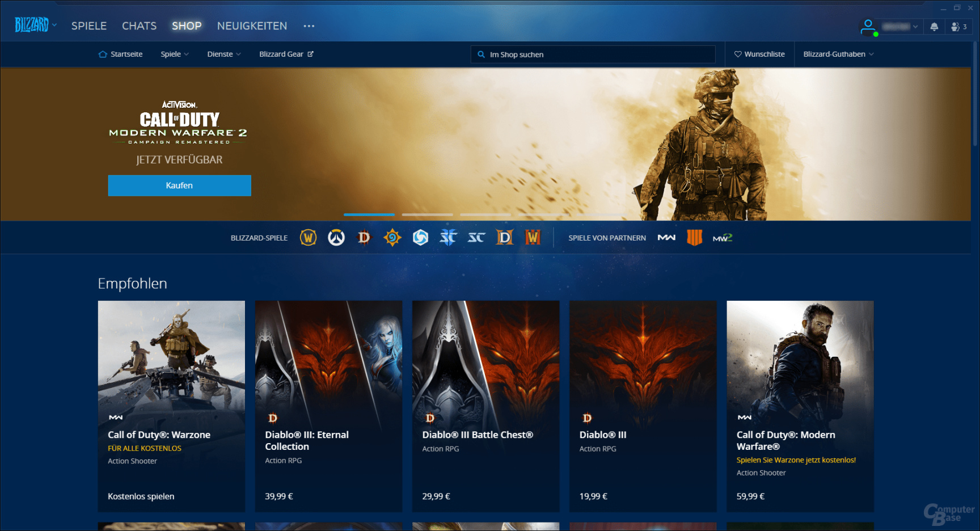Click Kaufen button on banner
The image size is (980, 531).
(x=180, y=186)
